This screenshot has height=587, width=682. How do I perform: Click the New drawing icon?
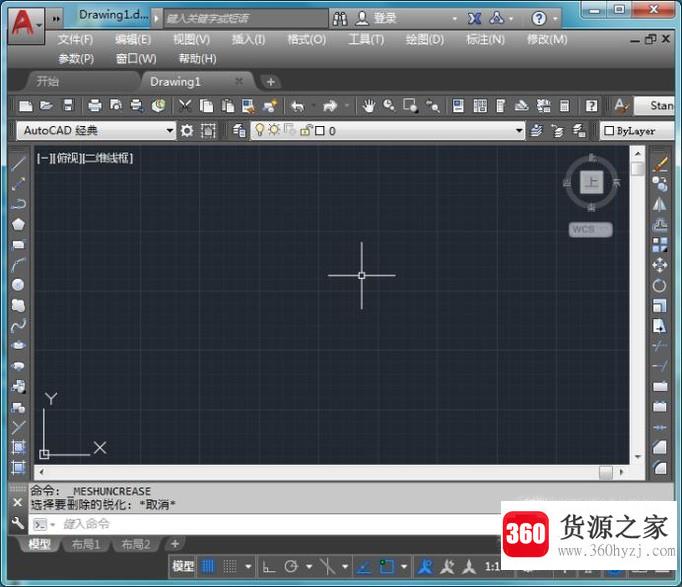26,106
